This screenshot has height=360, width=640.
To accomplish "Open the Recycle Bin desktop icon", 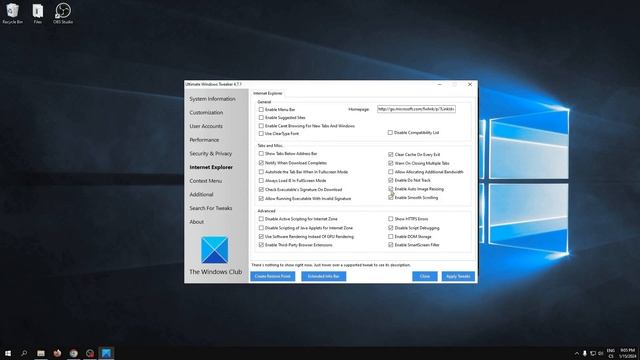I will click(12, 13).
